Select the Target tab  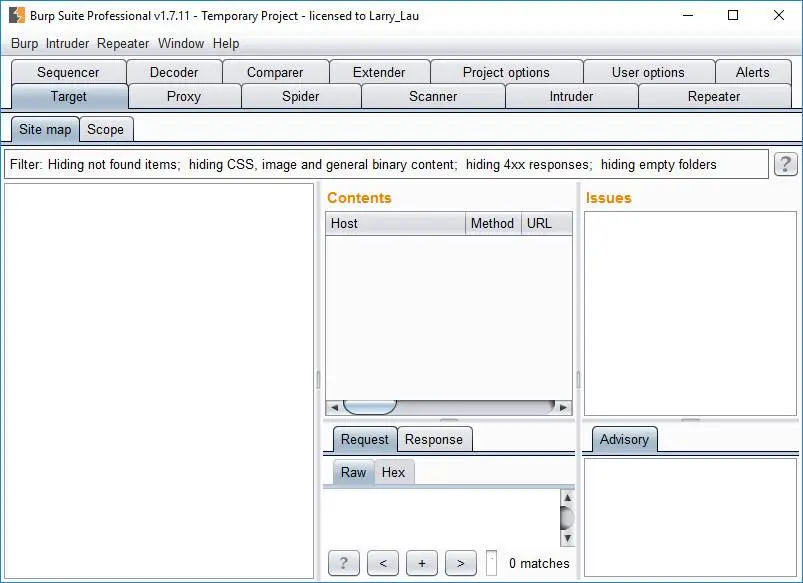click(x=69, y=96)
